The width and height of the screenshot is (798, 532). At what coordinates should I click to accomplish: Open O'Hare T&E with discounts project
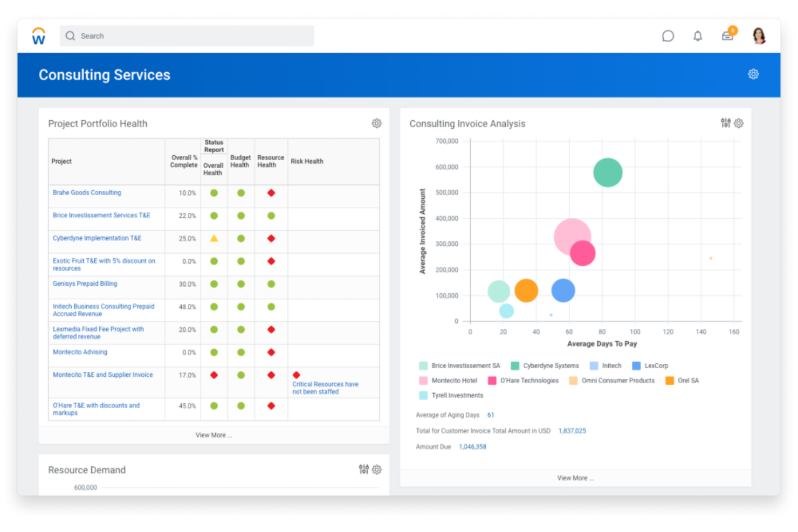point(96,409)
